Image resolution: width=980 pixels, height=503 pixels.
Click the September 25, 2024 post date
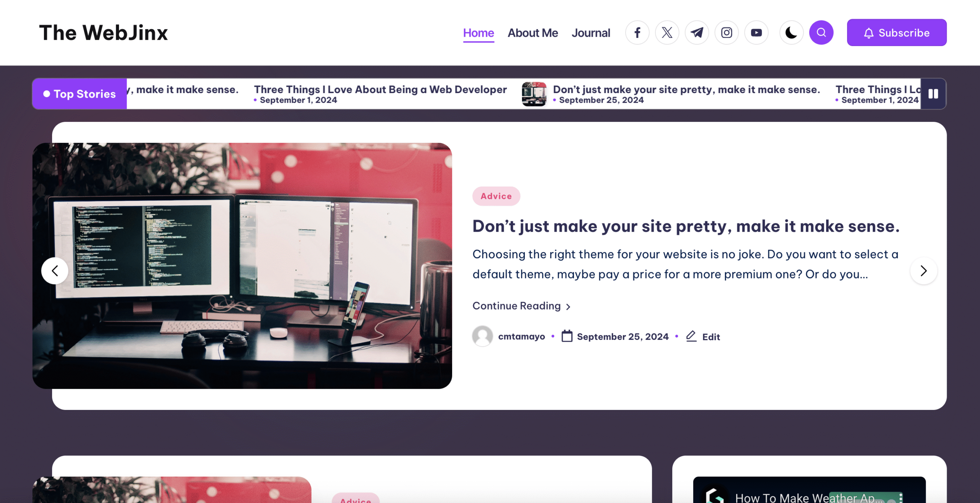[622, 336]
